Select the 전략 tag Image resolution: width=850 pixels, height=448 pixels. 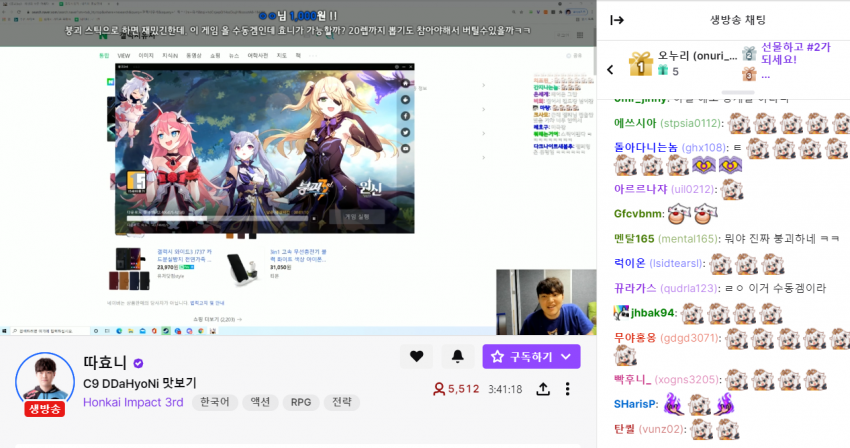[342, 402]
